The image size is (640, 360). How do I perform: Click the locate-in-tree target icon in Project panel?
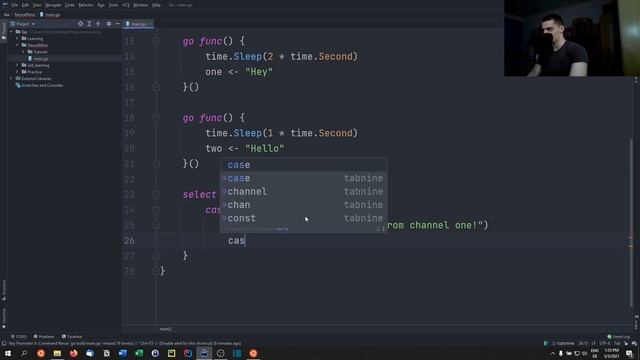(x=80, y=24)
